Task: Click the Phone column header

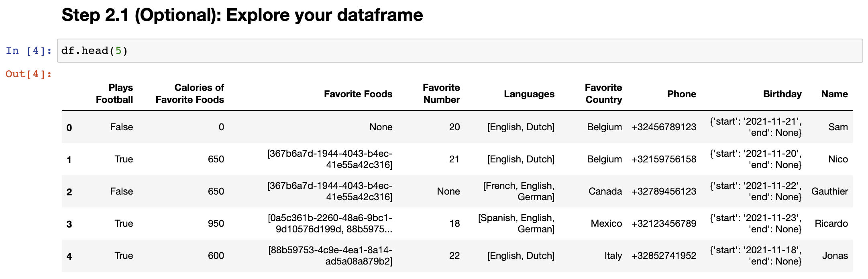Action: click(x=681, y=94)
